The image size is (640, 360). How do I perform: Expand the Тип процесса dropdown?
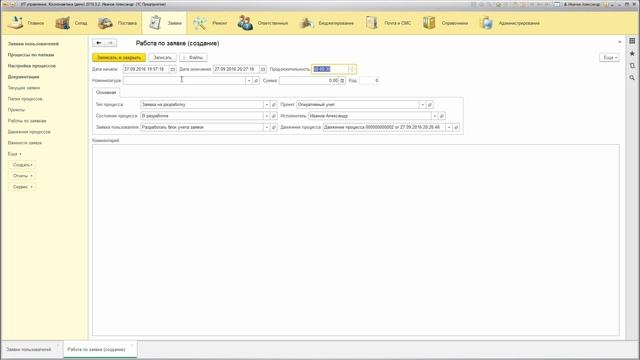(x=267, y=105)
